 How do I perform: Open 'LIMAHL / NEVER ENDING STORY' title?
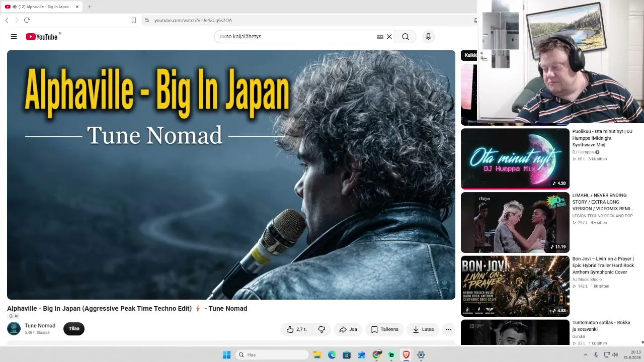[x=603, y=202]
